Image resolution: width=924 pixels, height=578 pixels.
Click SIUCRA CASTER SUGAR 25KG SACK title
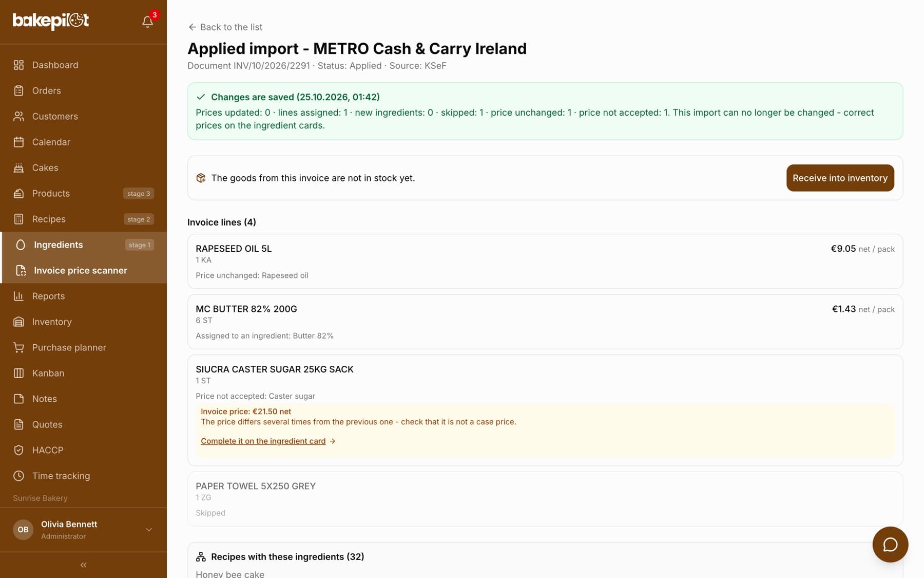pos(274,369)
